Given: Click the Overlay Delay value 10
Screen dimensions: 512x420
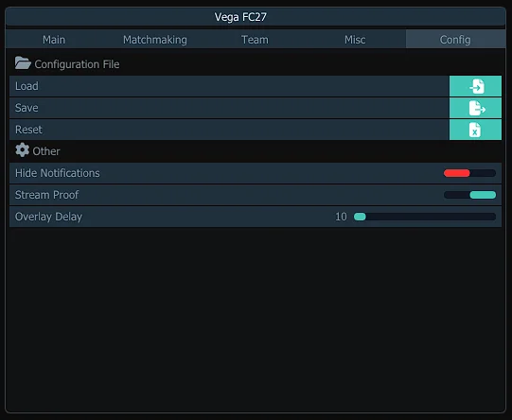Looking at the screenshot, I should click(341, 217).
